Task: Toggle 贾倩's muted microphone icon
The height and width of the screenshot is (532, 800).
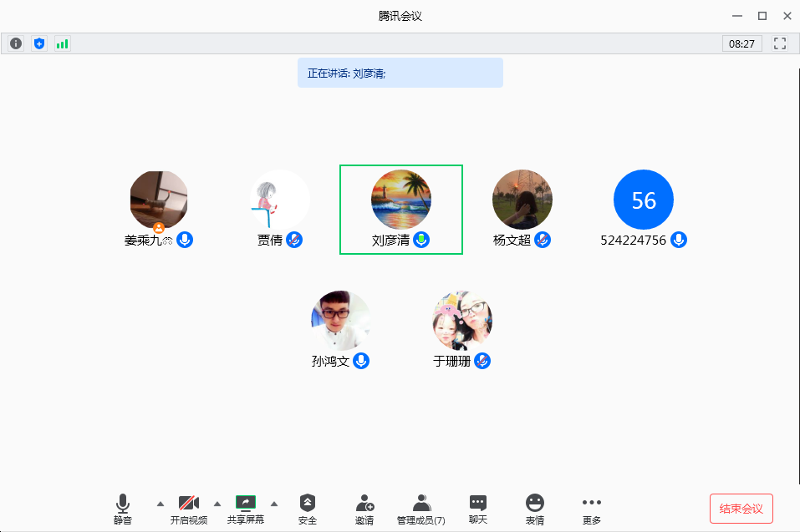Action: pyautogui.click(x=294, y=240)
